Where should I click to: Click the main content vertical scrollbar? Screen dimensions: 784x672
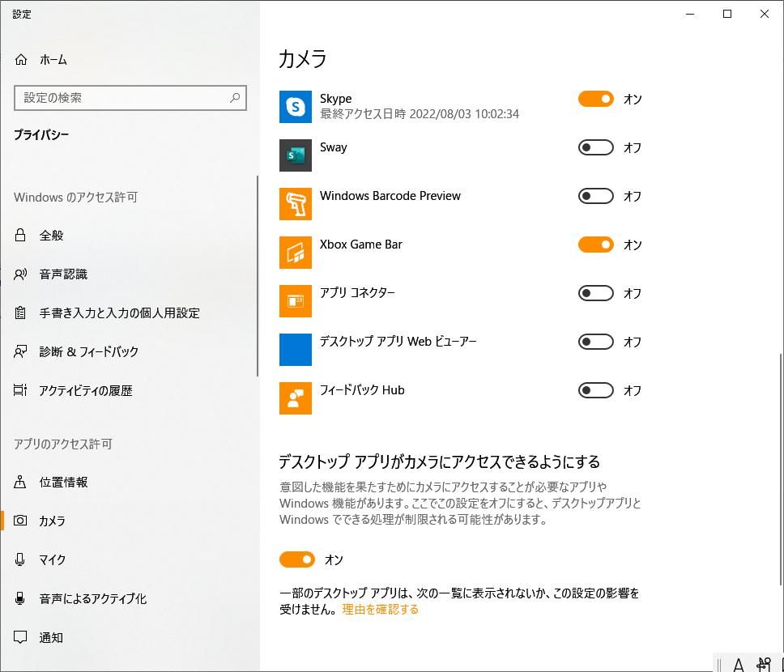coord(781,469)
